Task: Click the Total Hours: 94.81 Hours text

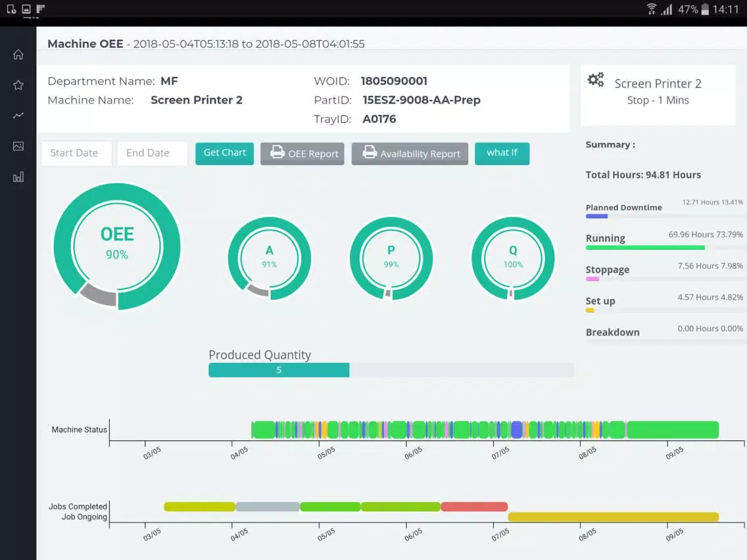Action: (x=643, y=175)
